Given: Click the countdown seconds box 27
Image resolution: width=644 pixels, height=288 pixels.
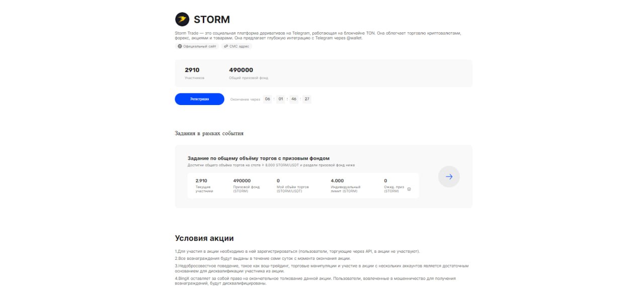Looking at the screenshot, I should click(307, 99).
